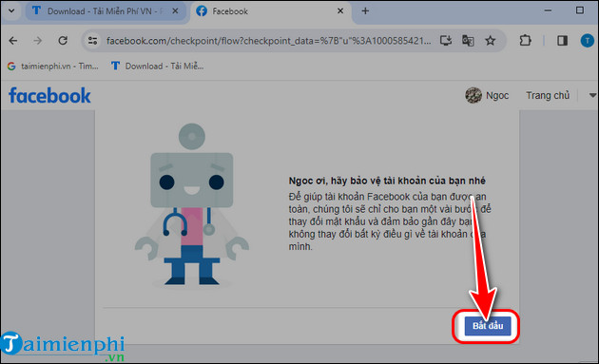Click the install app icon in address bar

point(446,41)
